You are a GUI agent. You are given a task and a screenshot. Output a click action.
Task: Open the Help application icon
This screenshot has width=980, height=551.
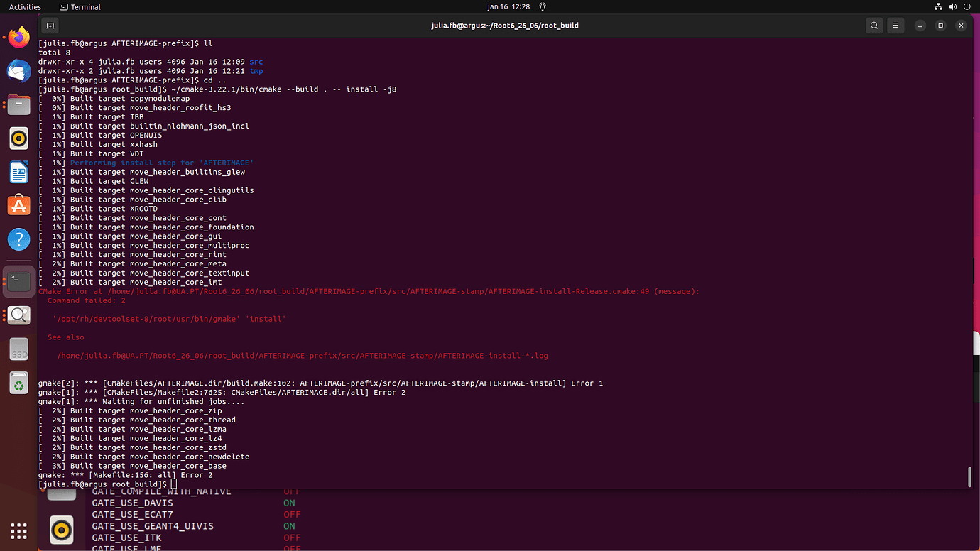point(18,237)
